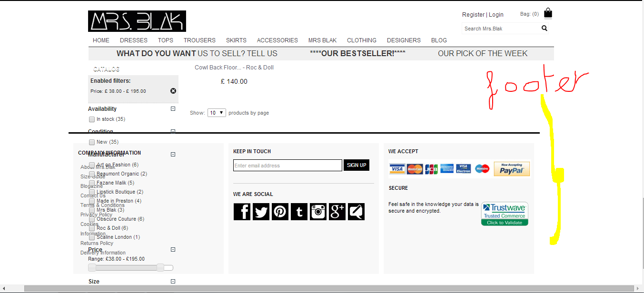Tick the Roc & Doll checkbox

click(x=92, y=228)
